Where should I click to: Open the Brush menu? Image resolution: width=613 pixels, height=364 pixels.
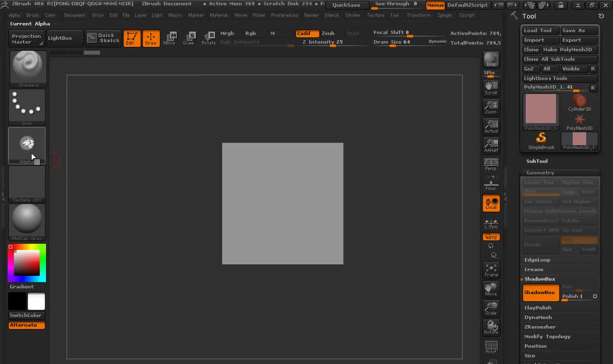pos(33,15)
